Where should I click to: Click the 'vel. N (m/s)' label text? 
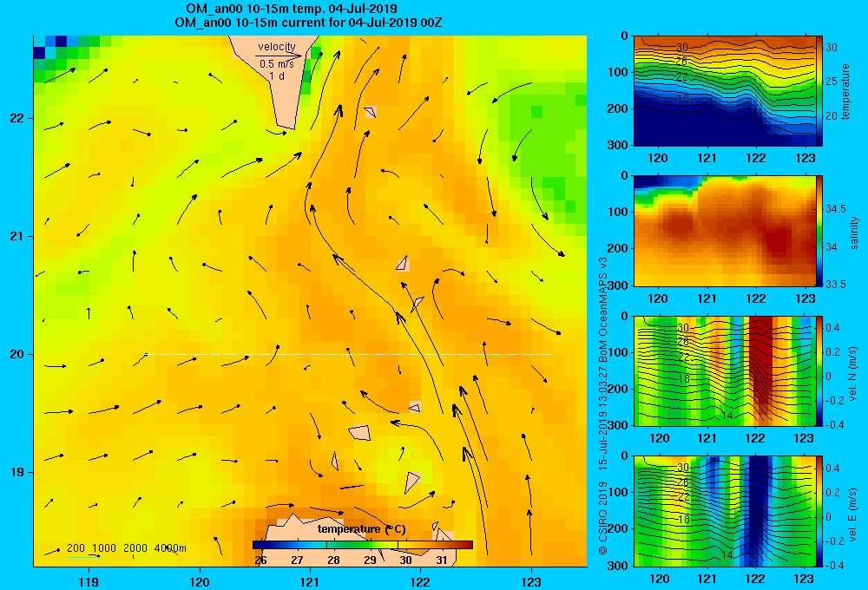point(853,374)
